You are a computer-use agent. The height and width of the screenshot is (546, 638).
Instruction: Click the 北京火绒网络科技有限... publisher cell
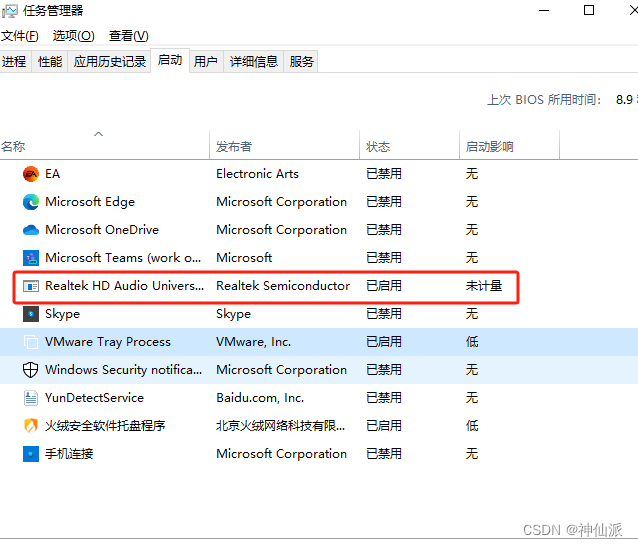tap(280, 426)
